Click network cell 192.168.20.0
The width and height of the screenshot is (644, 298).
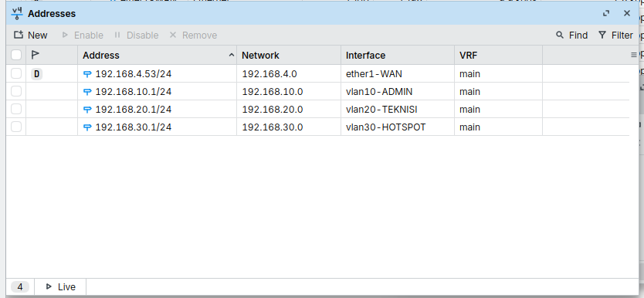(289, 109)
